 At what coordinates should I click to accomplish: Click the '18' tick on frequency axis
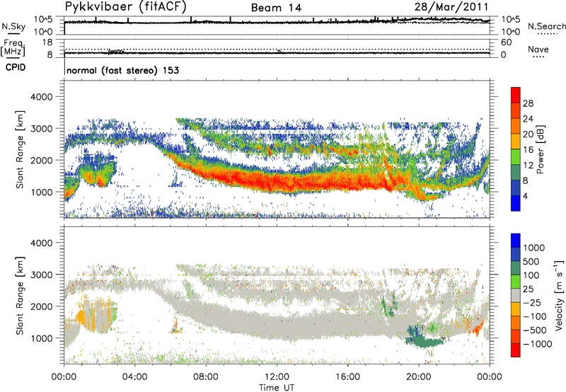click(x=47, y=42)
